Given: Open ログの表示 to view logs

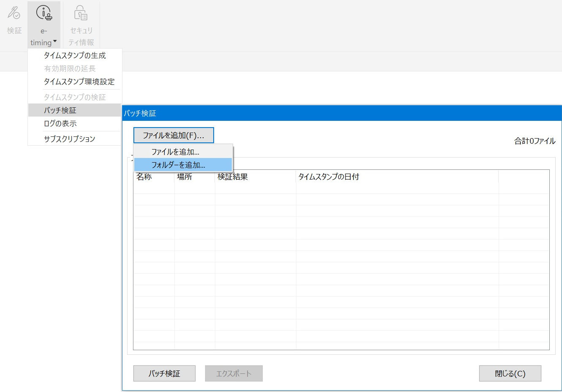Looking at the screenshot, I should tap(61, 123).
